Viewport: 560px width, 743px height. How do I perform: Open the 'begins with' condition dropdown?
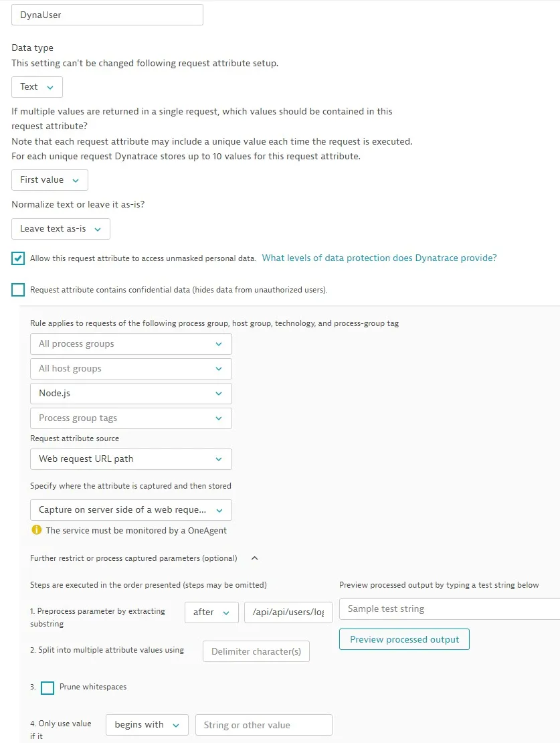(147, 725)
